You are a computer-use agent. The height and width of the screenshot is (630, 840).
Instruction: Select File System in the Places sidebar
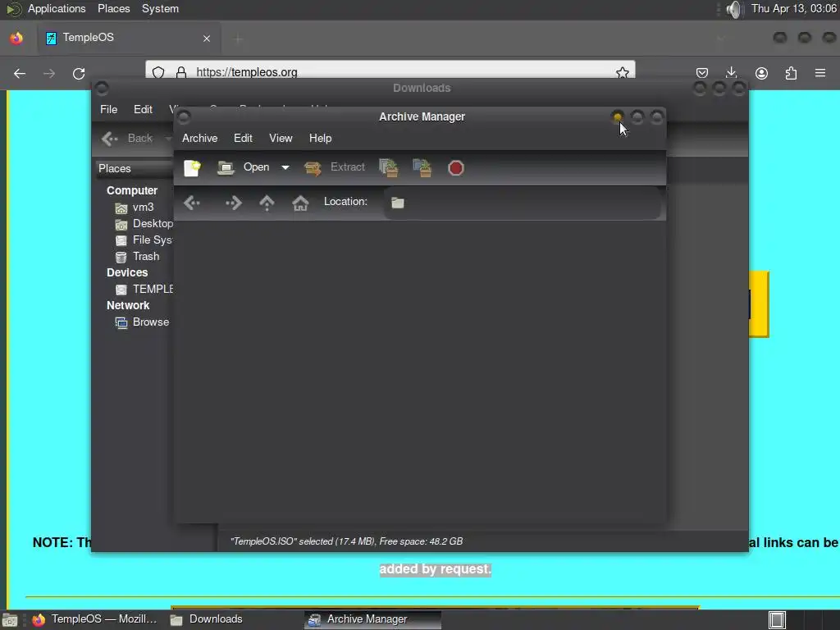(x=144, y=240)
